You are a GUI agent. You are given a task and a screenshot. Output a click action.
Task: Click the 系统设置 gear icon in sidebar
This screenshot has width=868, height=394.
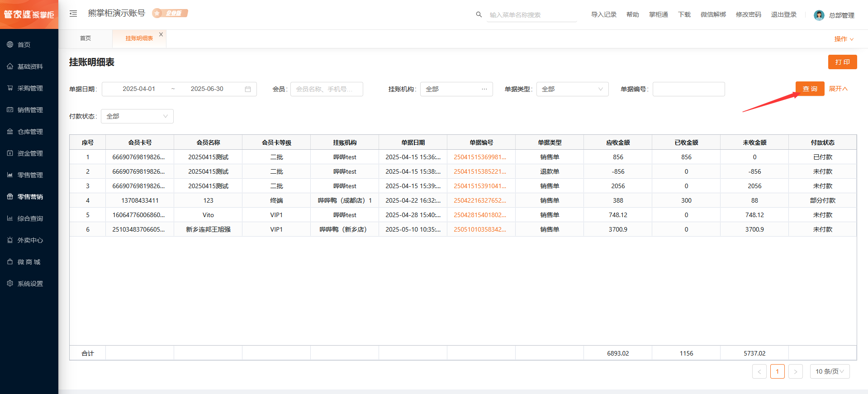10,283
